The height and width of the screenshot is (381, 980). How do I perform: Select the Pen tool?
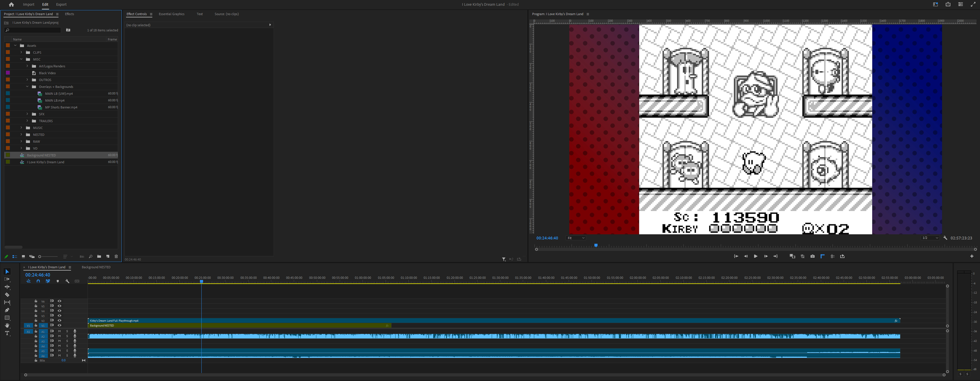point(7,310)
